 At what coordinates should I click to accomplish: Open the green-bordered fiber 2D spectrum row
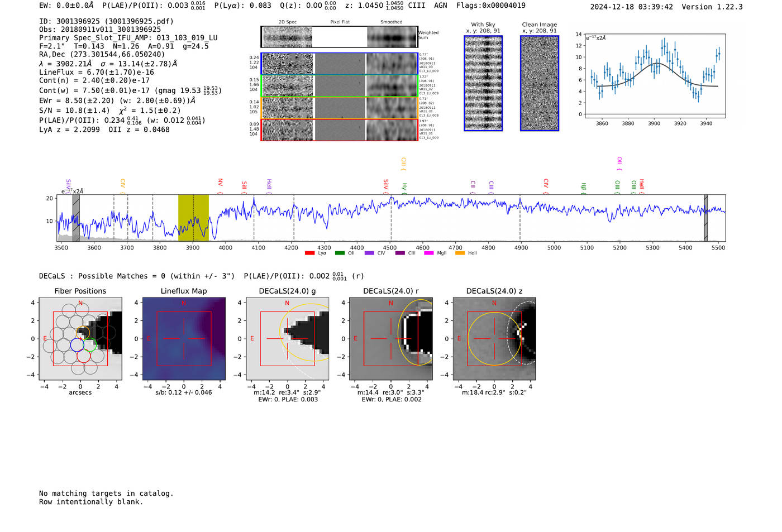coord(339,85)
